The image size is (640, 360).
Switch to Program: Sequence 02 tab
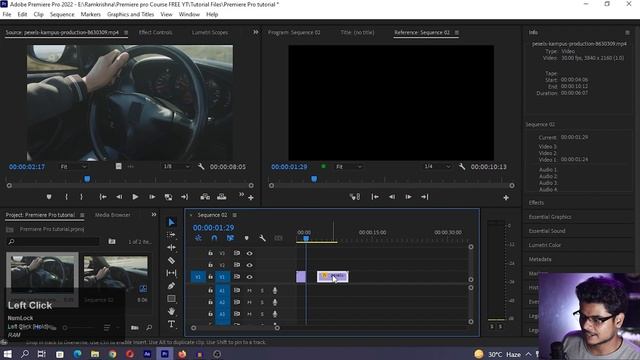(x=294, y=32)
